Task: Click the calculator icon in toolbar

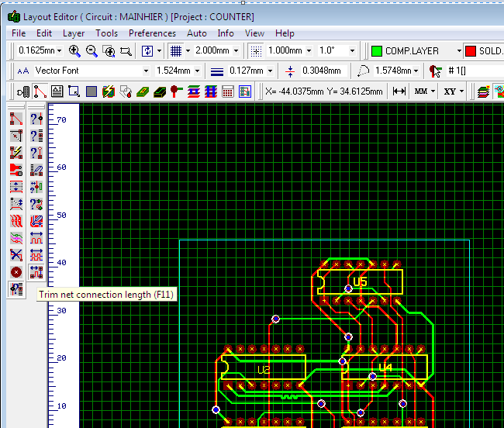Action: pos(227,92)
